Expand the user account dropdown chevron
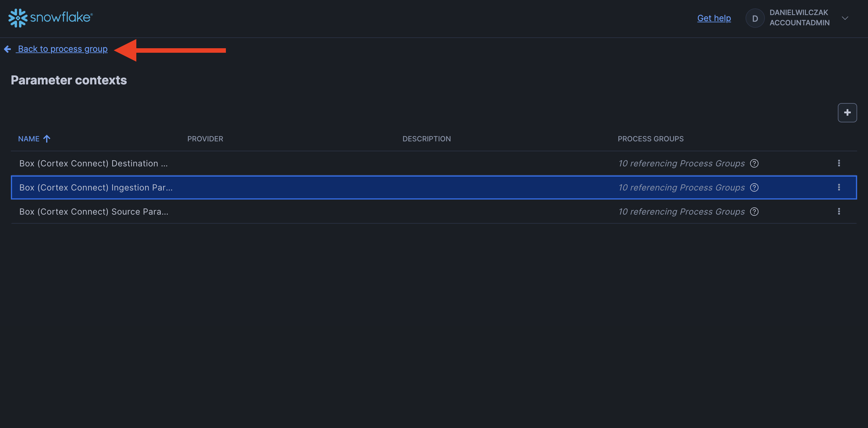The image size is (868, 428). tap(845, 18)
